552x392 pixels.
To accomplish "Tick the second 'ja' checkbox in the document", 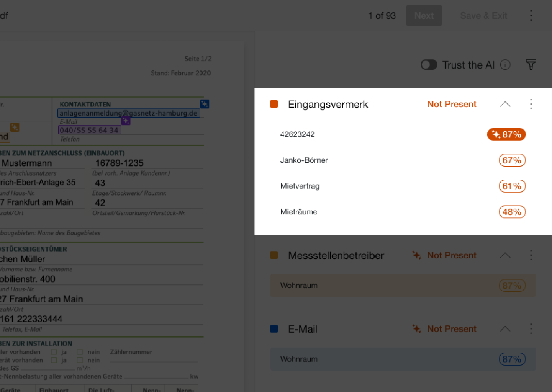I will (x=54, y=360).
